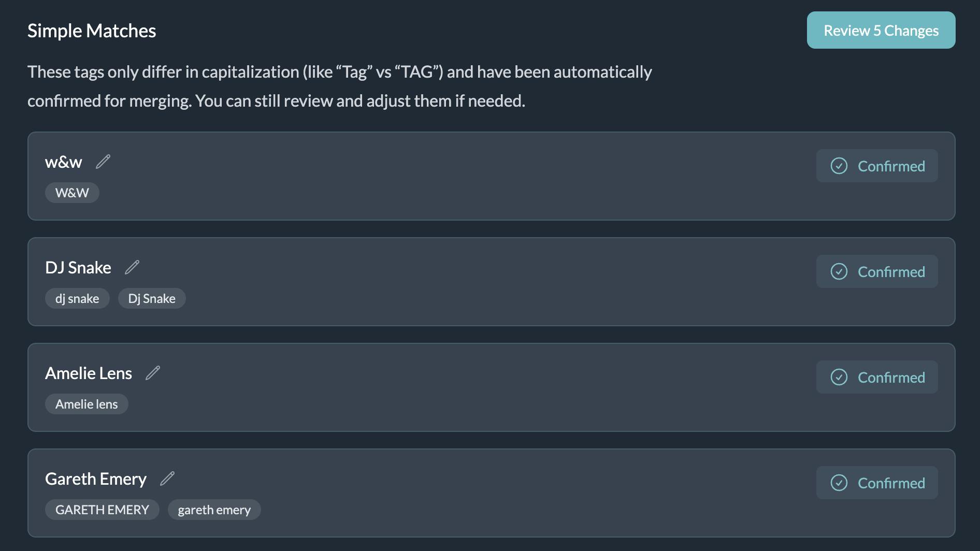Edit the Amelie Lens tag name
The image size is (980, 551).
(153, 373)
